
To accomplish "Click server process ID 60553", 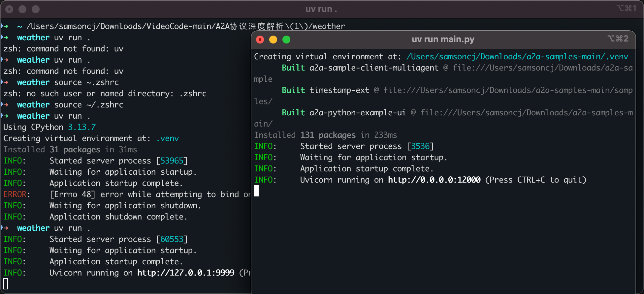I will click(x=172, y=239).
